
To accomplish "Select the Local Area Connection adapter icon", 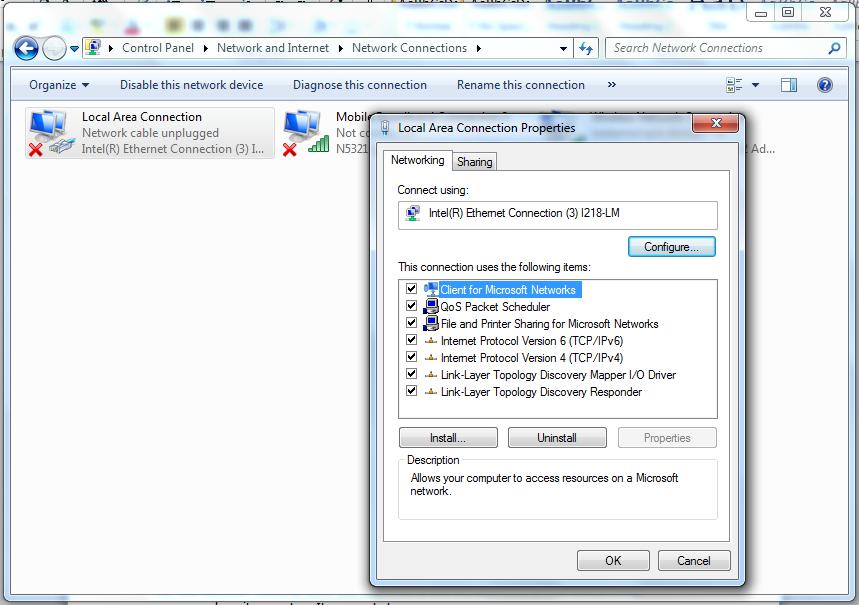I will pyautogui.click(x=51, y=133).
